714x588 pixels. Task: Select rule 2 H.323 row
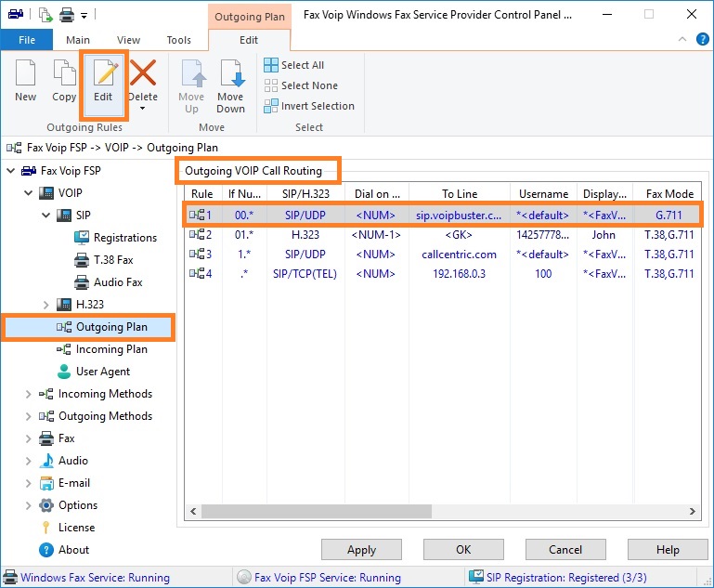coord(443,235)
